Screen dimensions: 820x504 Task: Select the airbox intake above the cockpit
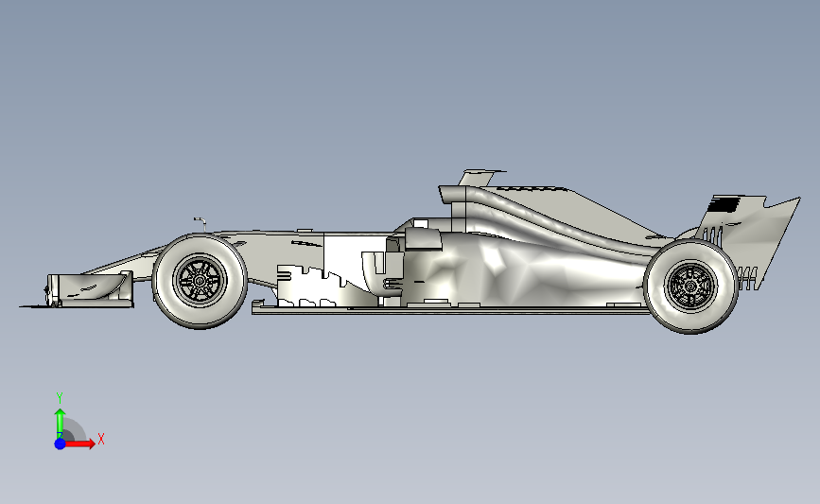pyautogui.click(x=453, y=195)
